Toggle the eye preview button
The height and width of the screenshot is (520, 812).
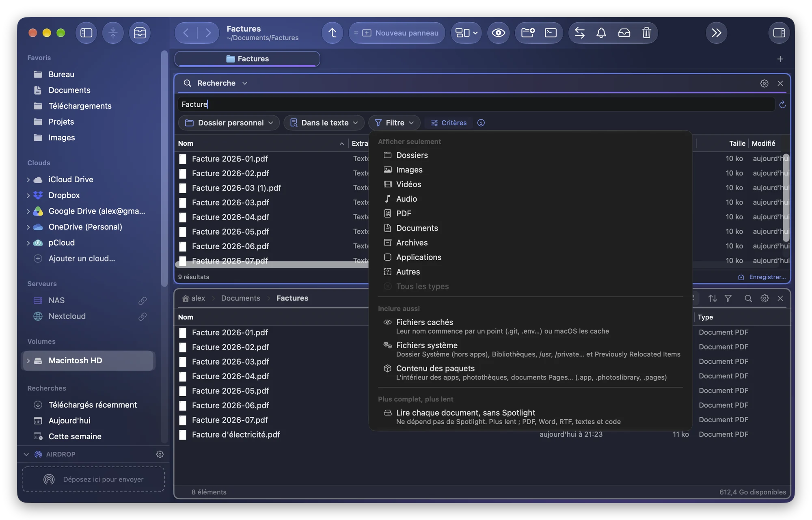[498, 33]
